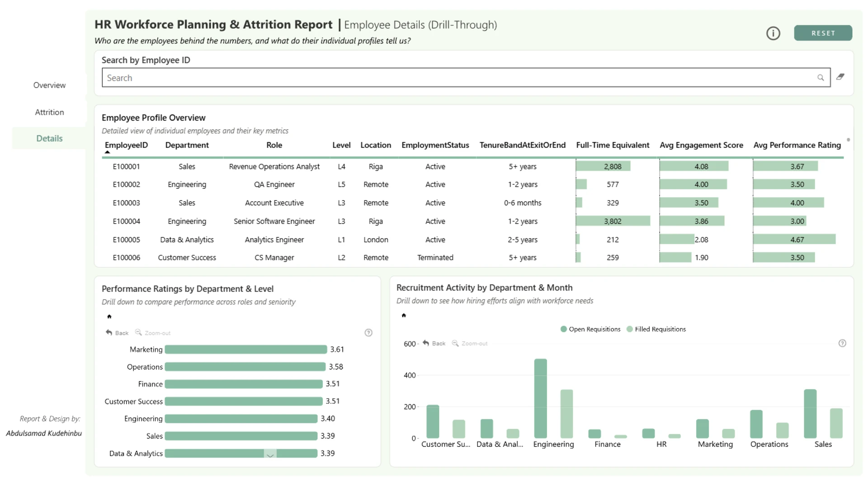Click the 4.67 performance rating cell

click(797, 239)
